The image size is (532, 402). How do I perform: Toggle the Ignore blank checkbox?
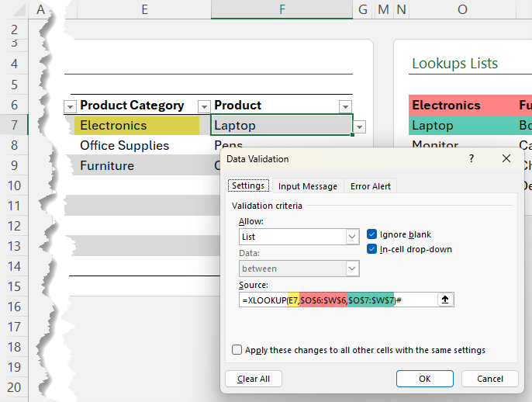pos(372,234)
